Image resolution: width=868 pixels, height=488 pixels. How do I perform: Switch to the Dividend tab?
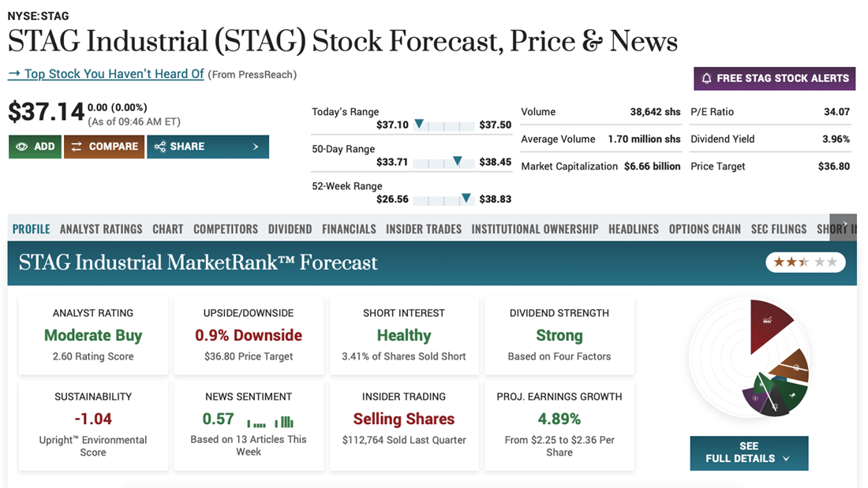click(290, 229)
